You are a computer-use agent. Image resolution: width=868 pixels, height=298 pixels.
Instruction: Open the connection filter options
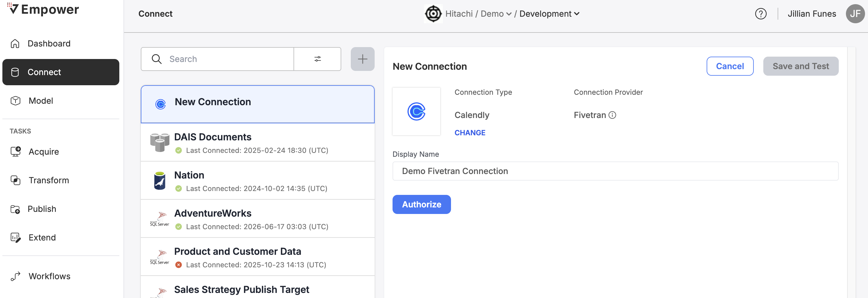tap(317, 59)
